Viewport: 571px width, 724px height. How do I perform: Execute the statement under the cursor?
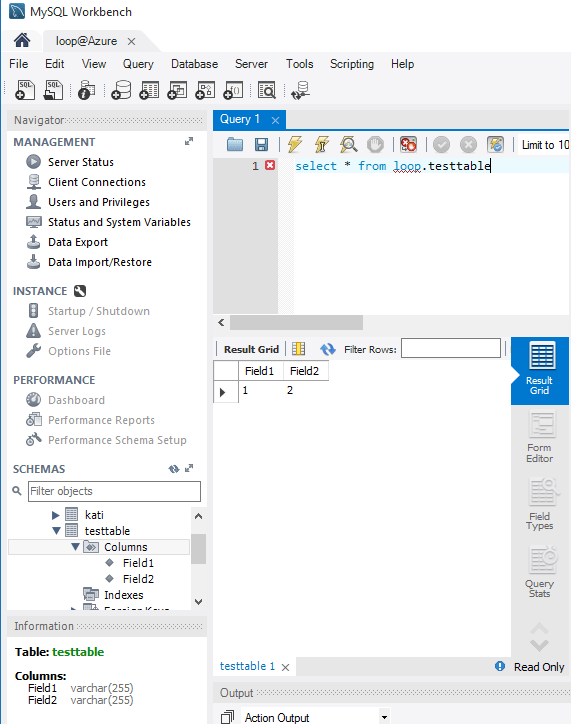click(322, 145)
